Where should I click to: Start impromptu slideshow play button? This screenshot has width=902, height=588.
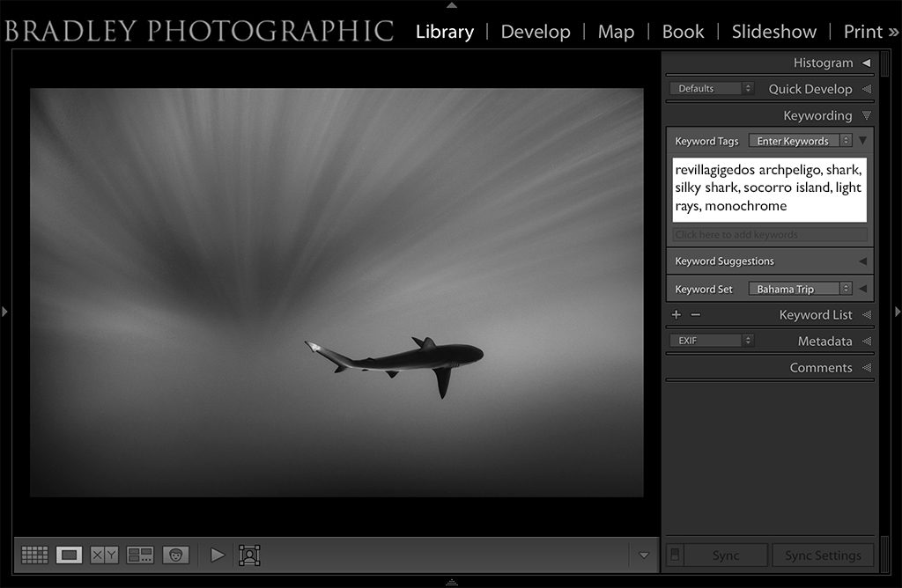click(218, 555)
